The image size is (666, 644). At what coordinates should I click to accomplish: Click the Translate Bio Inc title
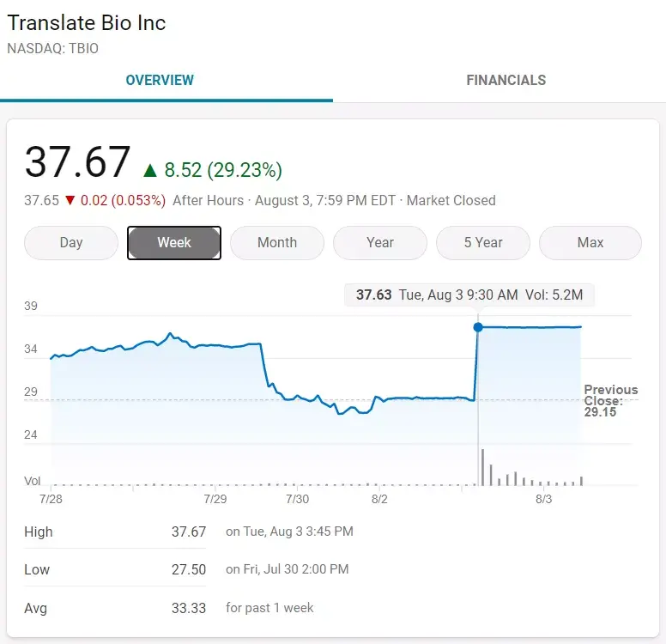point(87,23)
